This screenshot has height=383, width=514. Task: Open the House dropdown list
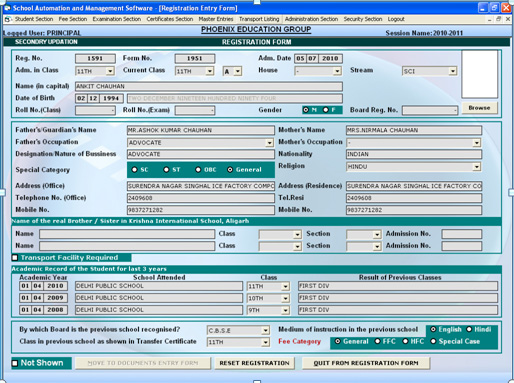[337, 71]
